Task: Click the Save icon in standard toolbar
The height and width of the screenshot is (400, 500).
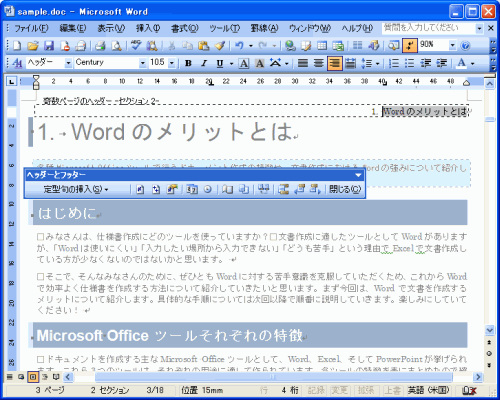Action: tap(49, 45)
